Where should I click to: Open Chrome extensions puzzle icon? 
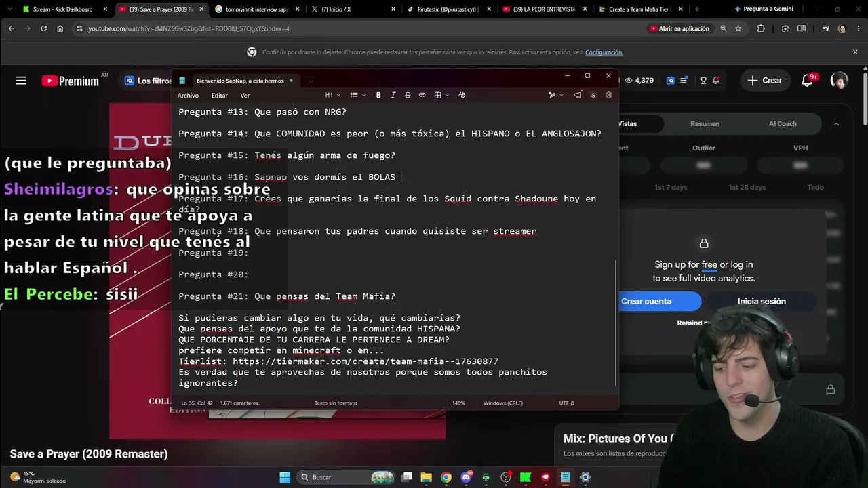point(761,28)
